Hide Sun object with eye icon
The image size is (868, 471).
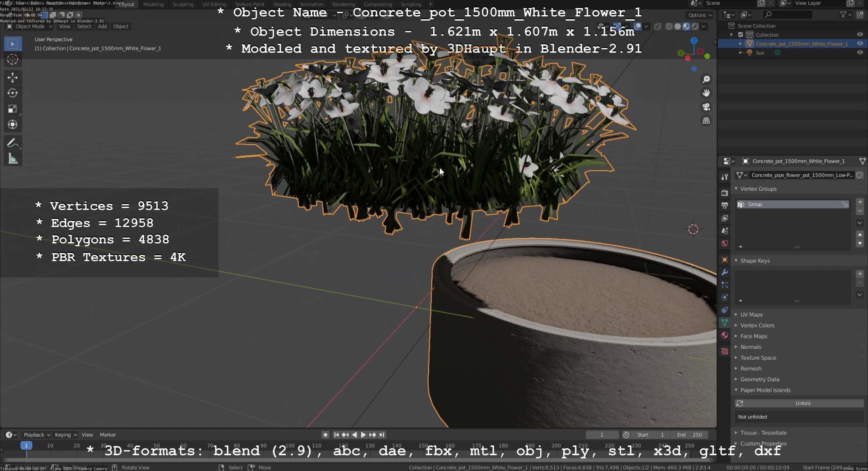[860, 52]
